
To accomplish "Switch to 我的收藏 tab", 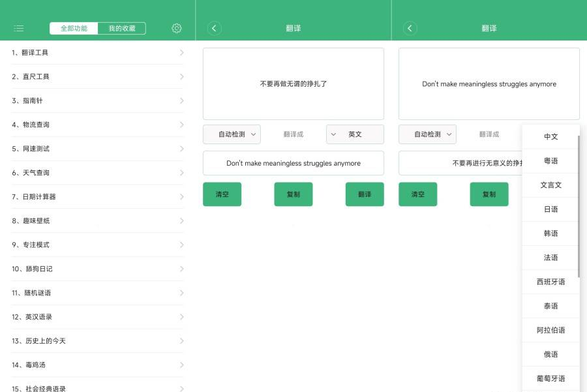I will click(122, 28).
